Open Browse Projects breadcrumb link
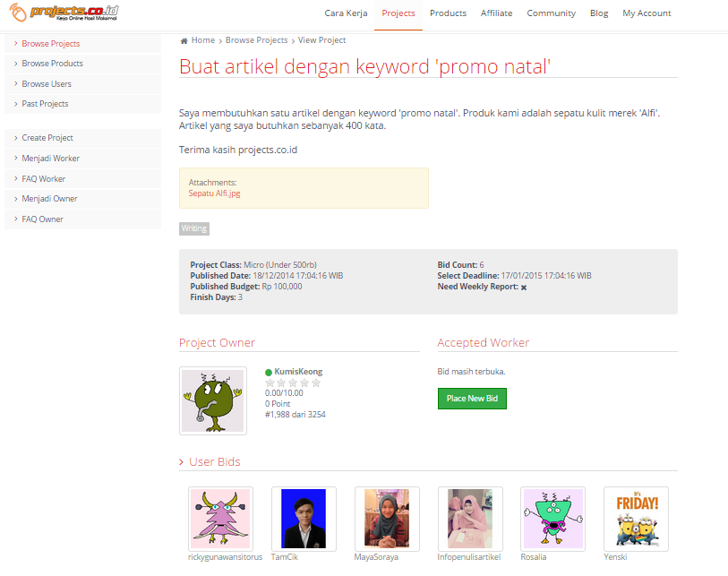728x576 pixels. (x=256, y=40)
